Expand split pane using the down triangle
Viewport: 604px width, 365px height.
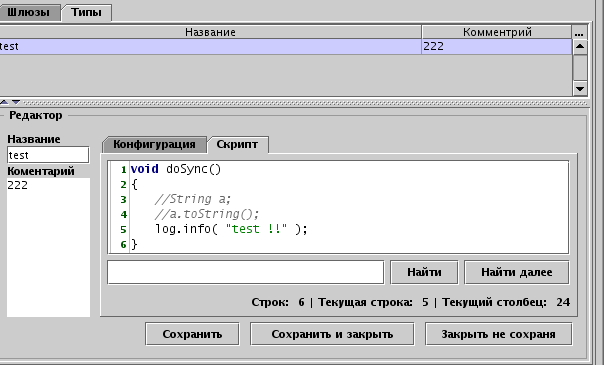pyautogui.click(x=16, y=102)
